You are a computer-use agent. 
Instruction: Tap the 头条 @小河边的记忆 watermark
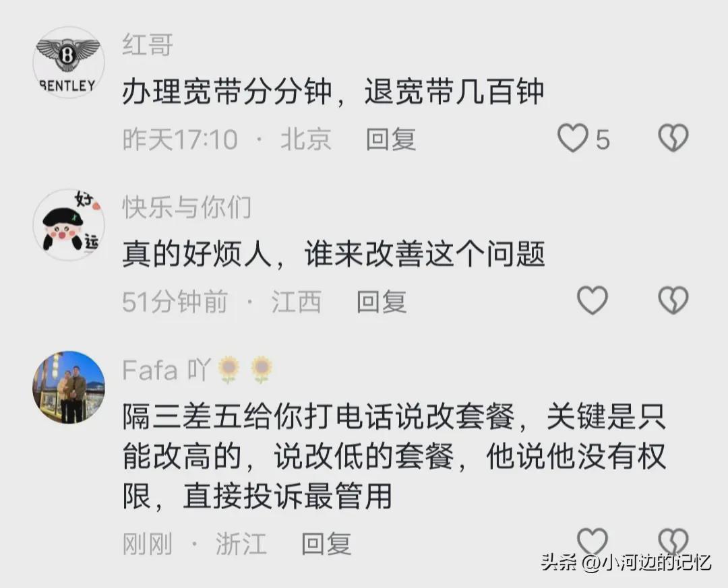click(x=626, y=562)
